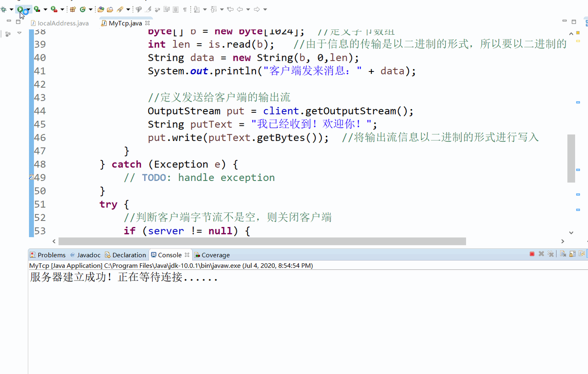The height and width of the screenshot is (374, 588).
Task: Run with Coverage using the coverage launch icon
Action: tap(36, 9)
